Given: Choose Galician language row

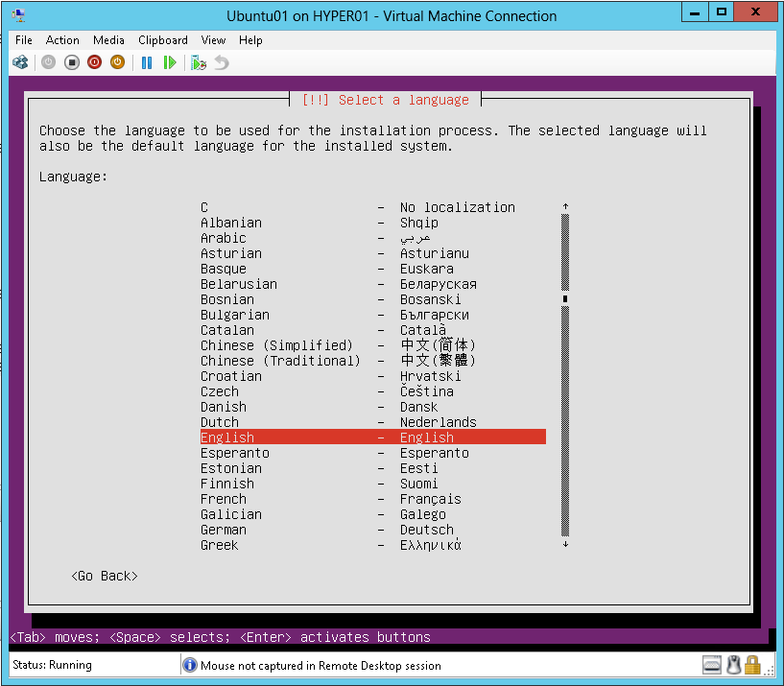Looking at the screenshot, I should coord(373,514).
